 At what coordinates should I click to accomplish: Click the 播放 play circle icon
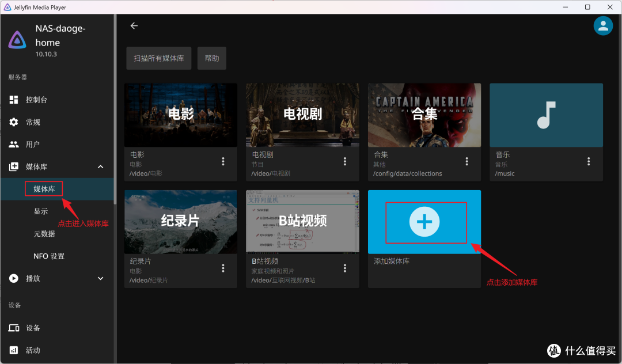click(x=14, y=278)
